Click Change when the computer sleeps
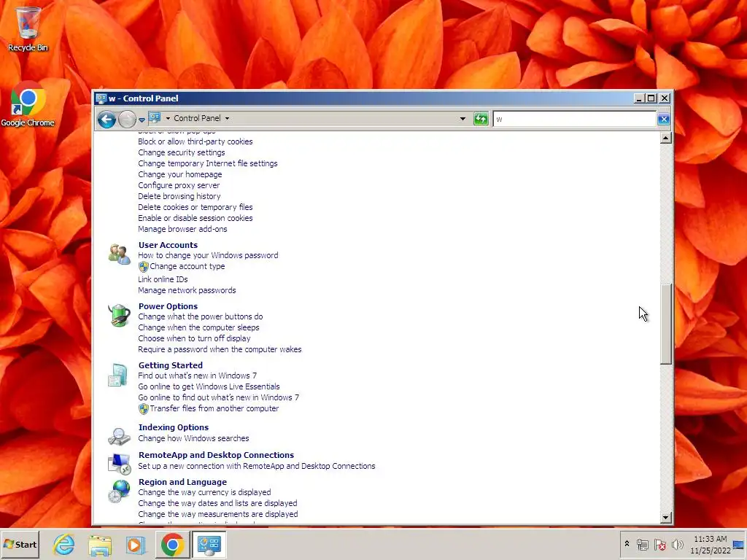Image resolution: width=747 pixels, height=560 pixels. 198,327
